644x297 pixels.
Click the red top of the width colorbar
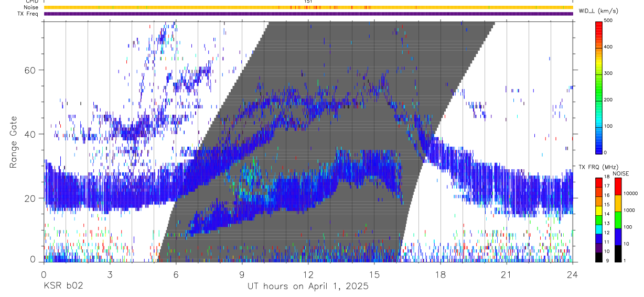click(x=599, y=29)
